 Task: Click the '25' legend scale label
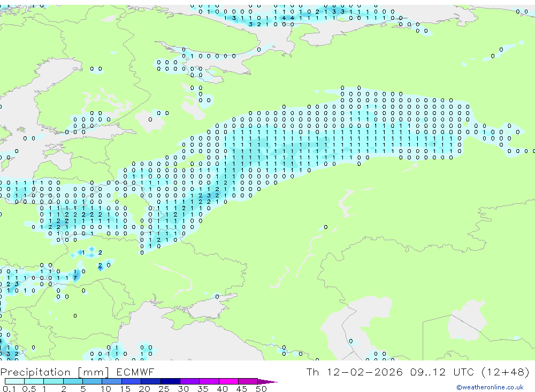(x=164, y=389)
